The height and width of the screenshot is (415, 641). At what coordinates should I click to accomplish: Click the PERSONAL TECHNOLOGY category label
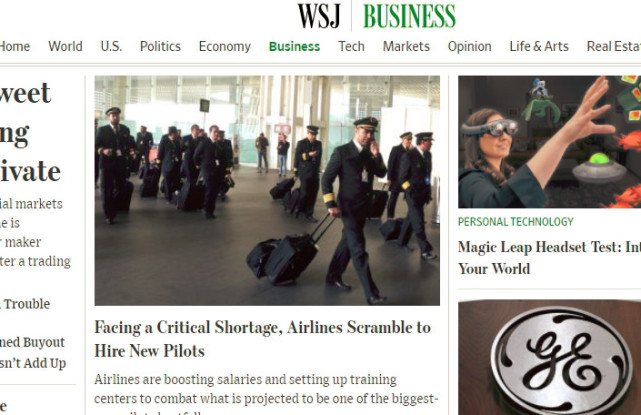515,222
